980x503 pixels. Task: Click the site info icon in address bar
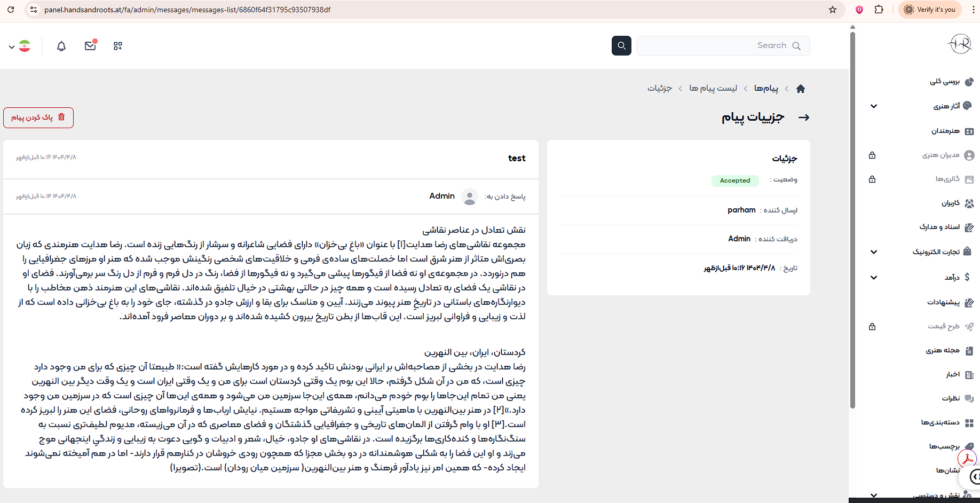(33, 10)
